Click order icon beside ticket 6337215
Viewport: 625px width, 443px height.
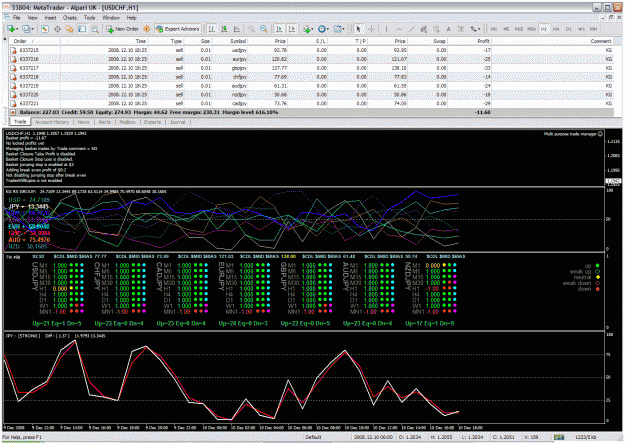coord(14,50)
